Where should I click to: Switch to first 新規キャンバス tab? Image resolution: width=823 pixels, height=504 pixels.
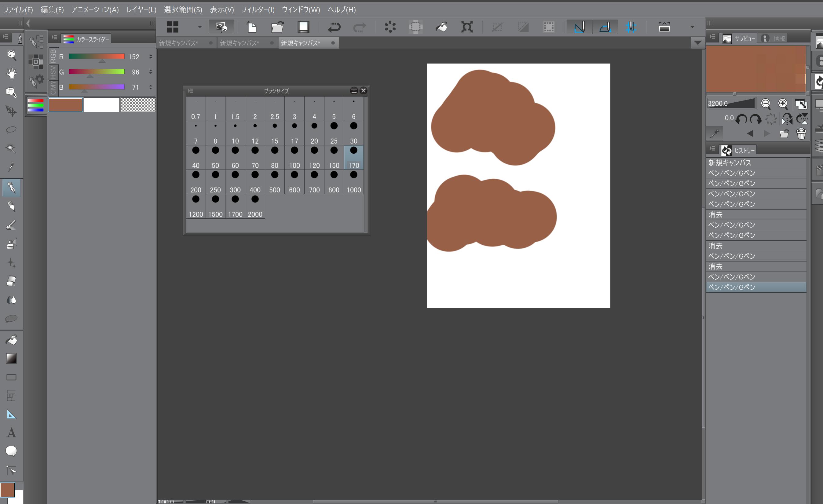point(178,43)
